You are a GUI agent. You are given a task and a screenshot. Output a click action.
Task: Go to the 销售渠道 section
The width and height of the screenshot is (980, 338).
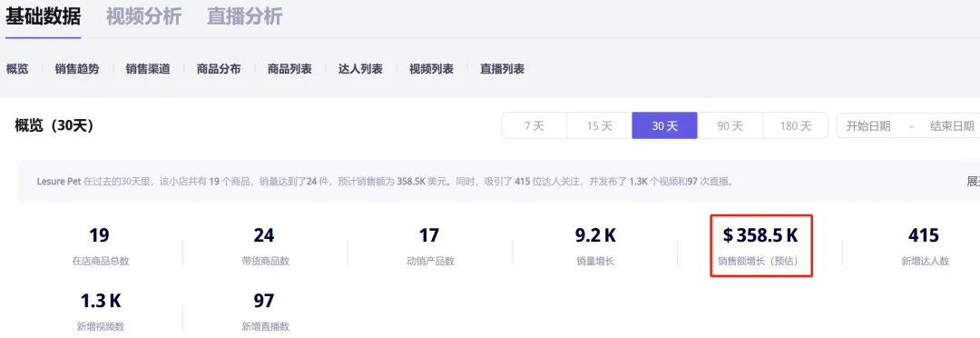pos(148,69)
